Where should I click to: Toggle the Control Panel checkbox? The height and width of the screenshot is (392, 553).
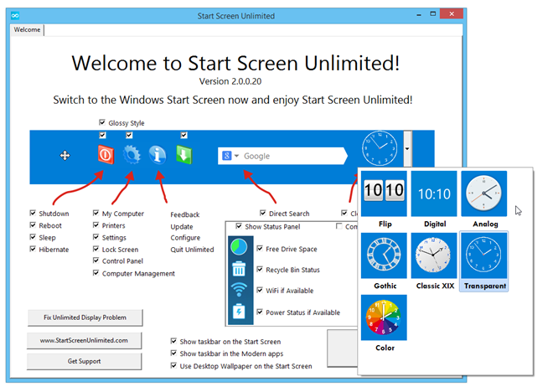tap(96, 260)
